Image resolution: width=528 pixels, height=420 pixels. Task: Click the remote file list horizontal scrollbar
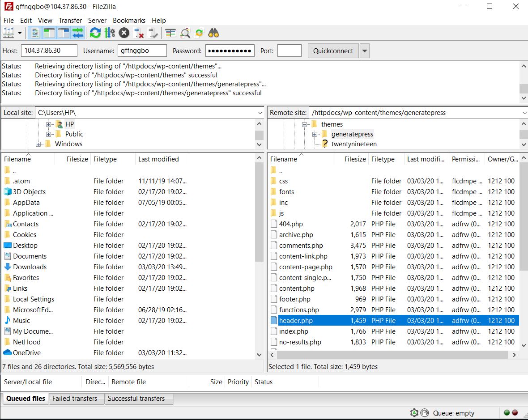click(x=393, y=355)
